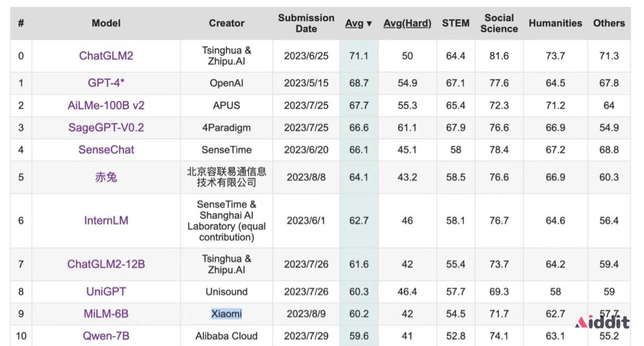Screen dimensions: 644x346
Task: Click AiLMe-100B v2's Humanities score 71.2
Action: [x=556, y=105]
